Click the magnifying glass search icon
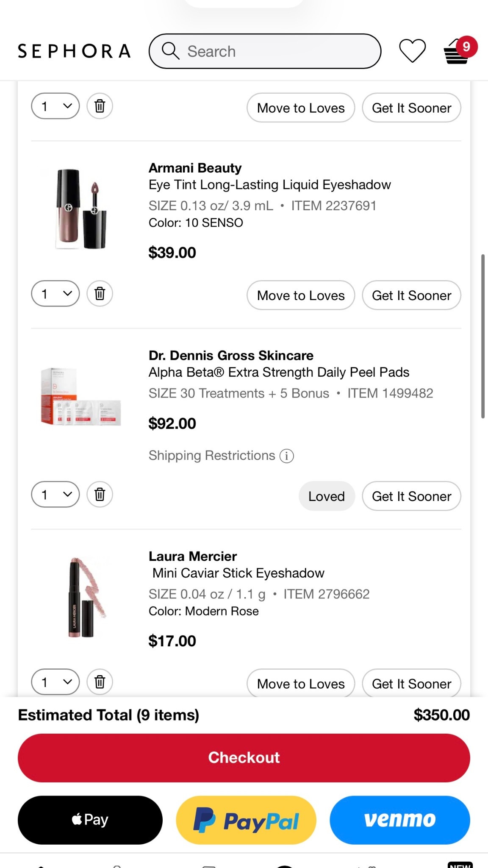 [170, 51]
